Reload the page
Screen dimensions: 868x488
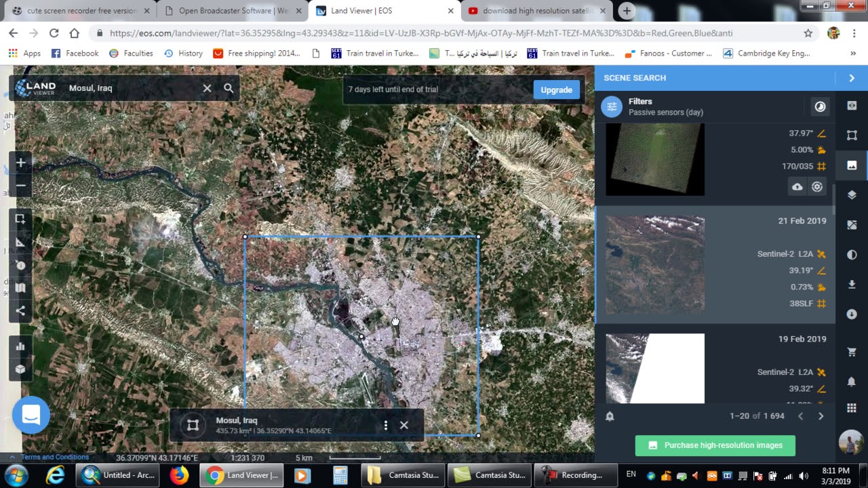click(x=54, y=33)
